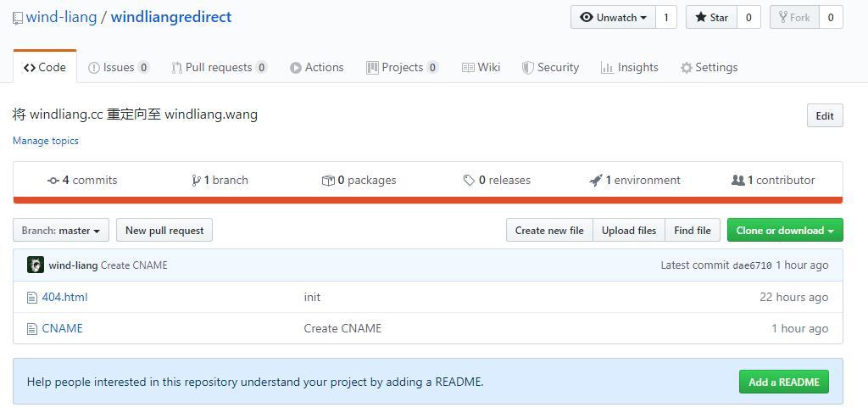Click the packages box icon

[328, 181]
